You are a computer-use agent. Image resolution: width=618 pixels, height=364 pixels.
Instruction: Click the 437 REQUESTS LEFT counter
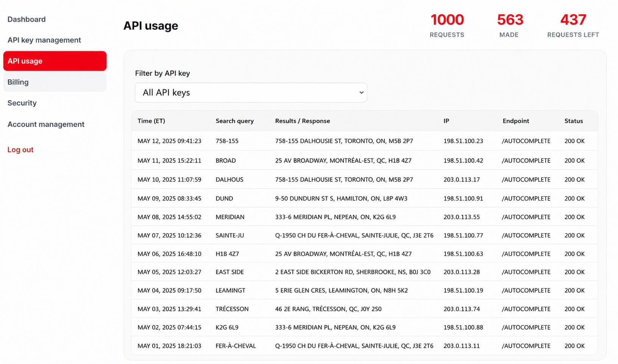pyautogui.click(x=573, y=25)
